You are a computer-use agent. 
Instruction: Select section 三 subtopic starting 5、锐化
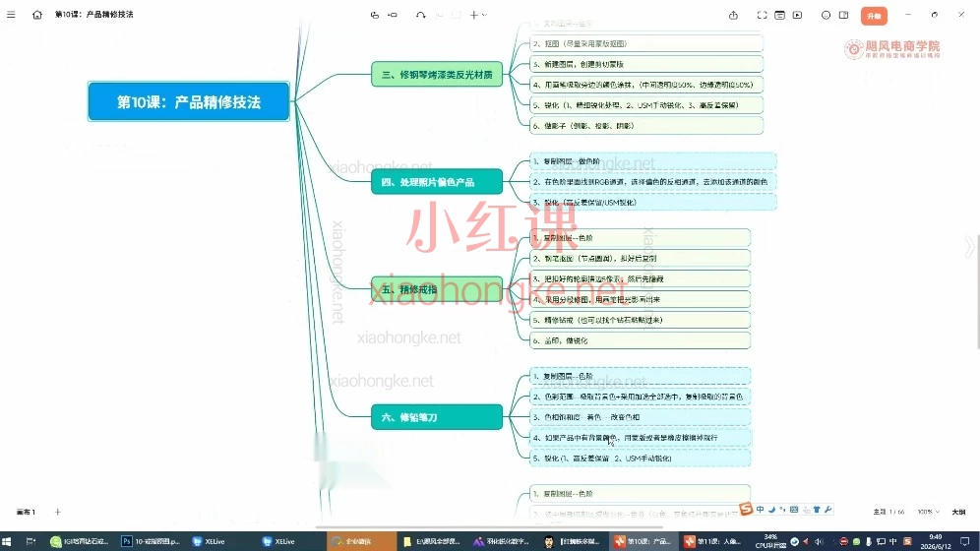[646, 105]
